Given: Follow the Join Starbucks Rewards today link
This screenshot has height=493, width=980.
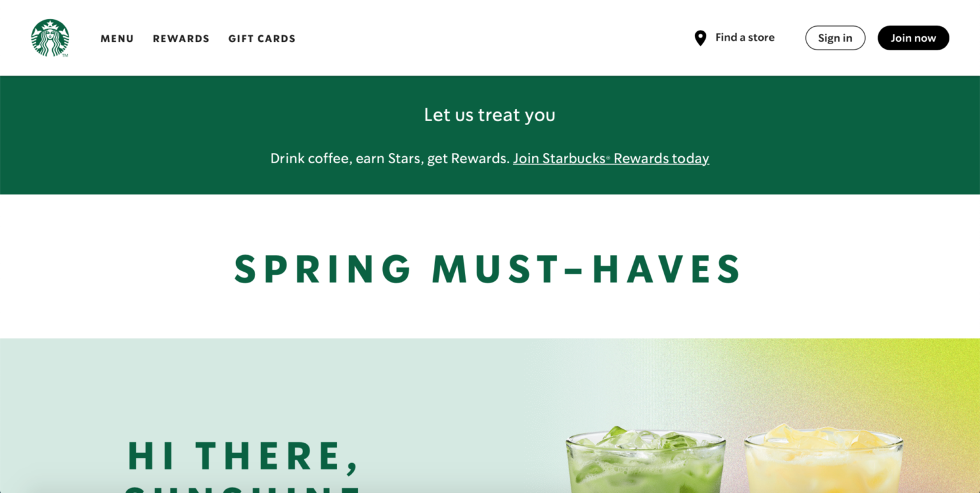Looking at the screenshot, I should point(611,158).
